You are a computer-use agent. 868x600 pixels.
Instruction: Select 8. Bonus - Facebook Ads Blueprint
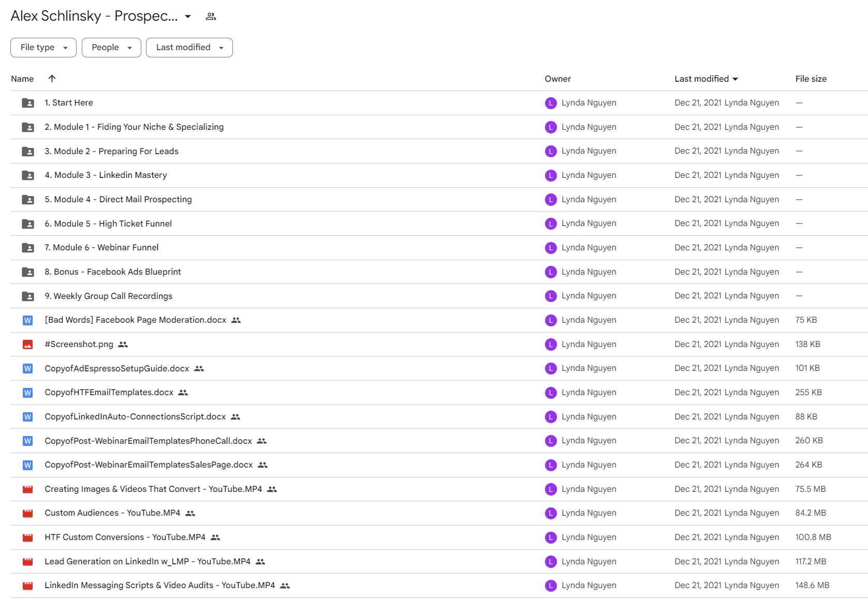(113, 272)
